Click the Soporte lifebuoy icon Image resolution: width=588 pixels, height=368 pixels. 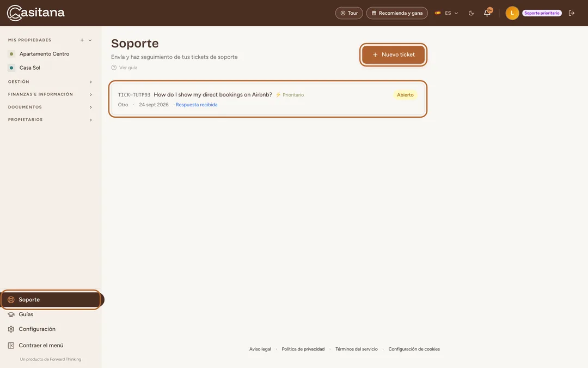[11, 300]
